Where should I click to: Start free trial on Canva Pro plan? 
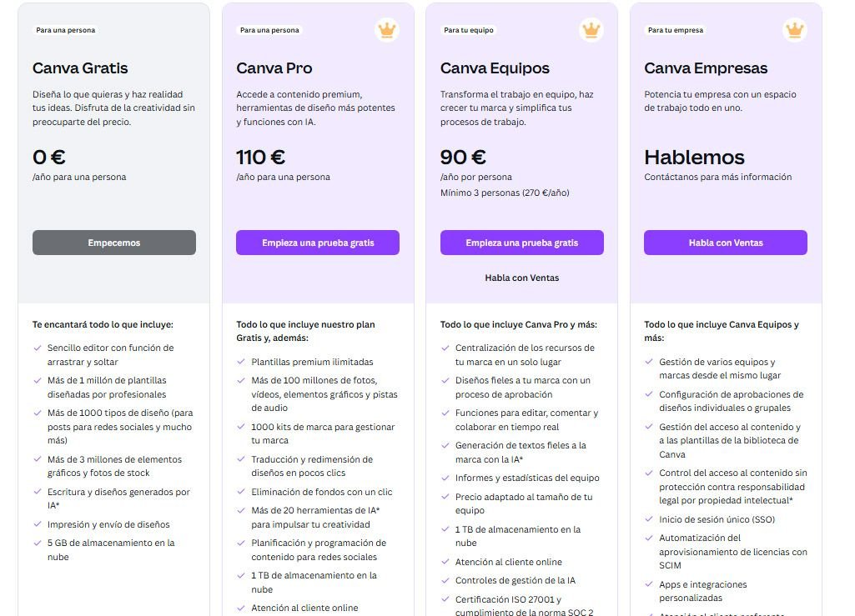coord(318,242)
